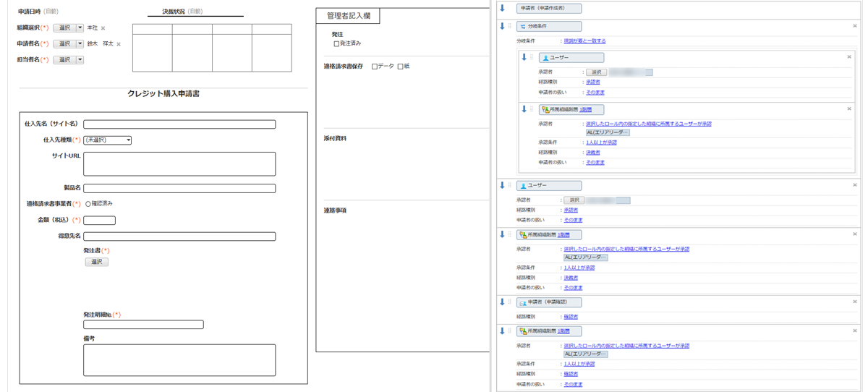Click 選択 for 承認者 in outer ユーザー step

point(574,200)
